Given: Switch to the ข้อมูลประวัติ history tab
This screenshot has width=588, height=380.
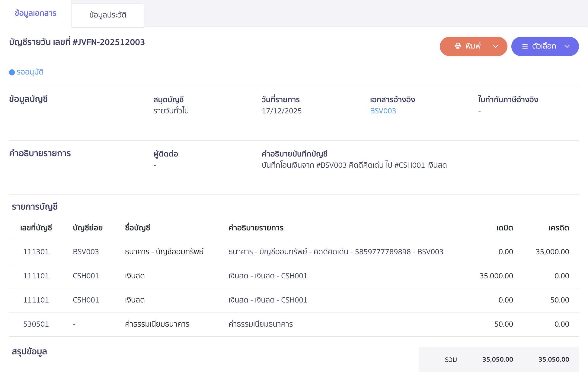Looking at the screenshot, I should pos(108,15).
